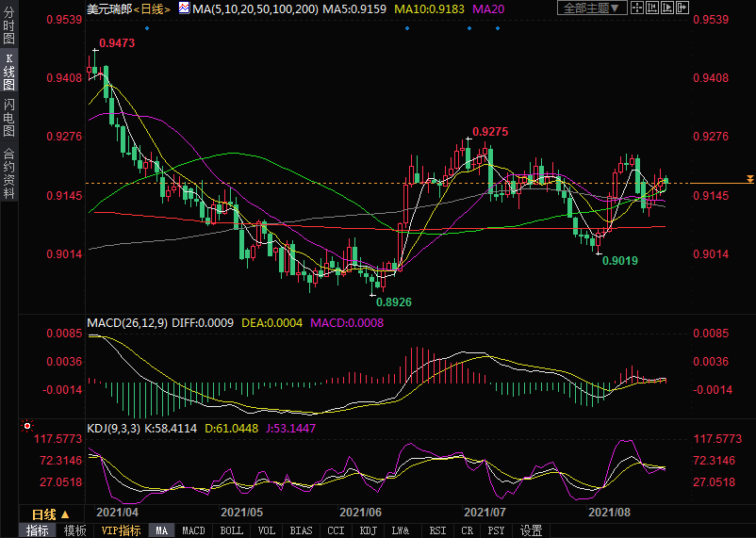Click the crosshair cursor icon
Viewport: 756px width, 538px height.
click(639, 8)
